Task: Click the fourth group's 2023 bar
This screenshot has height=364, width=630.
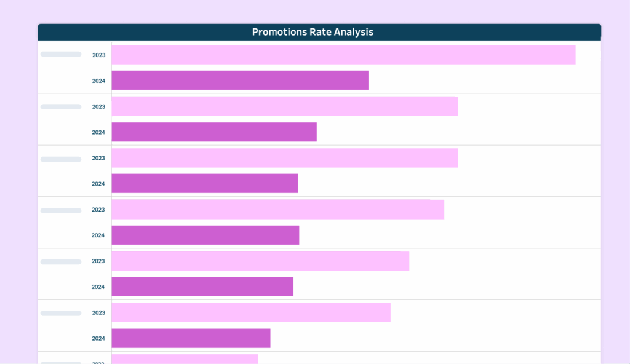Action: (x=277, y=210)
